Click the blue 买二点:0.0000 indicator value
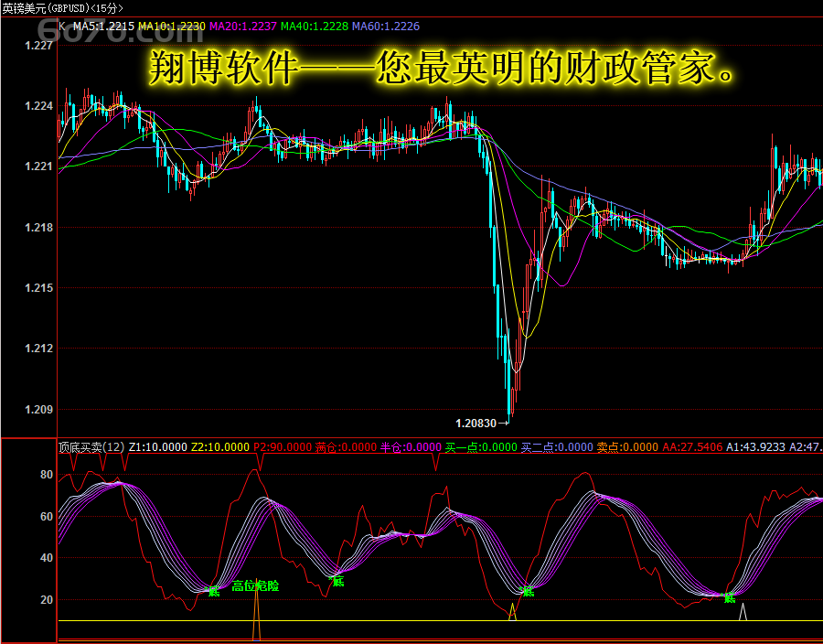 [557, 447]
